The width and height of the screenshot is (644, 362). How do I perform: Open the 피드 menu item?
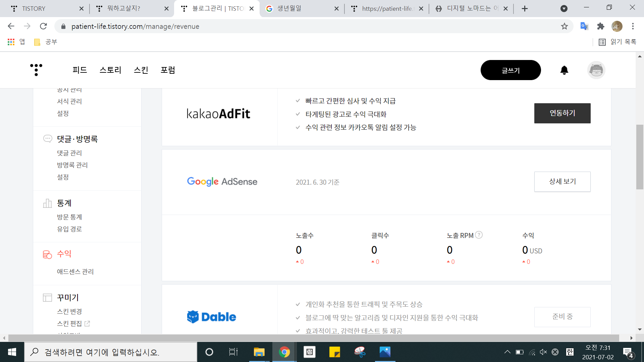(x=79, y=70)
